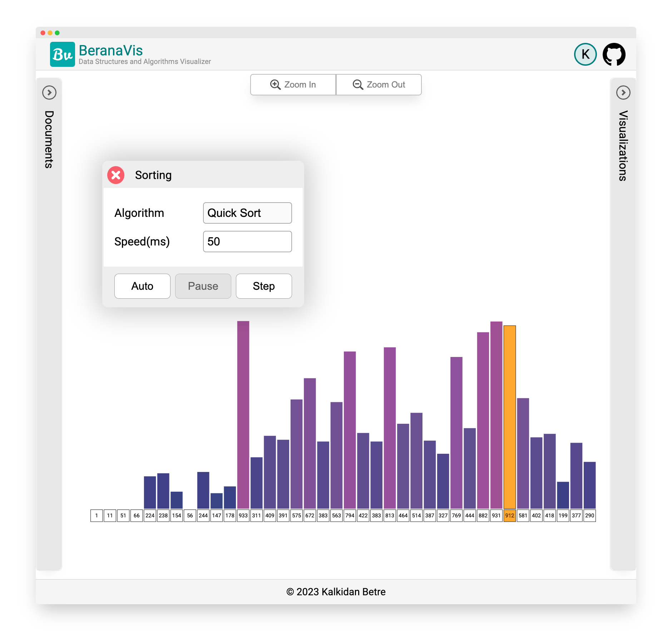Click the value cell labeled 147
Image resolution: width=672 pixels, height=631 pixels.
[x=217, y=516]
